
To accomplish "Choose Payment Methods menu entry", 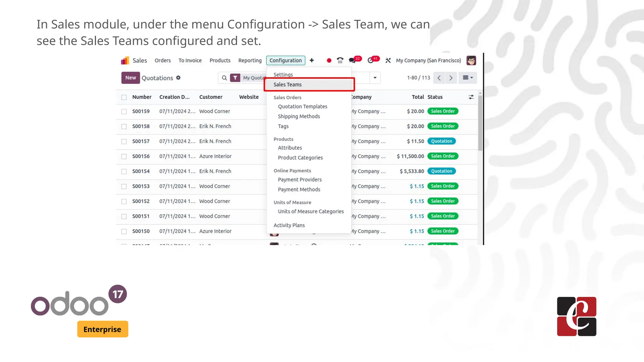I will pos(299,189).
